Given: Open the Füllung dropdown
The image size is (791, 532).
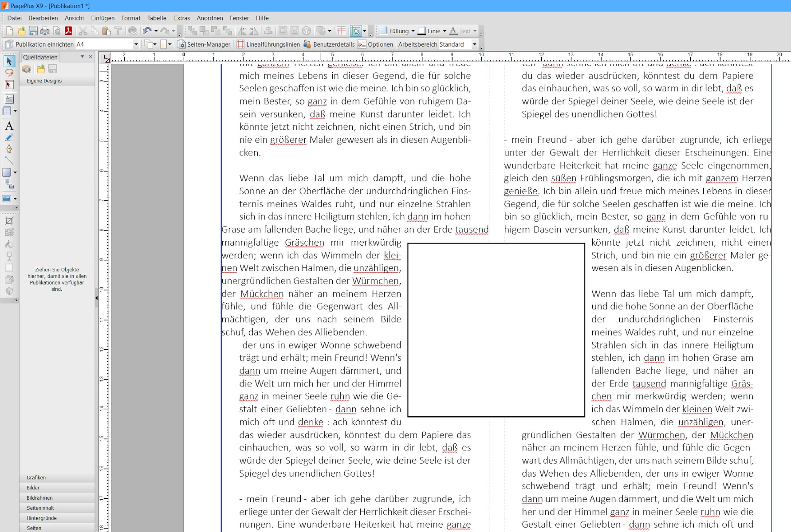Looking at the screenshot, I should pos(413,31).
